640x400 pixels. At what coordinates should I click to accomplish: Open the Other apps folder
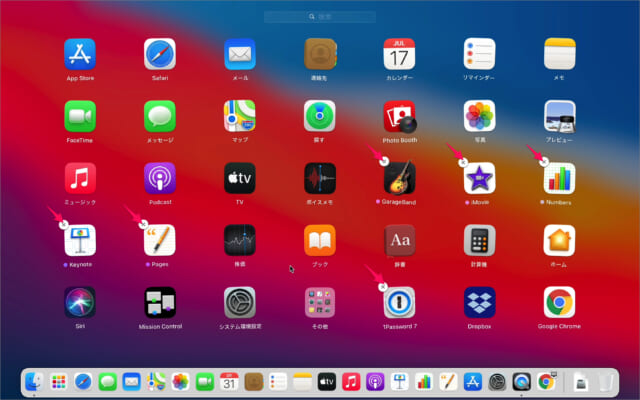(x=320, y=302)
